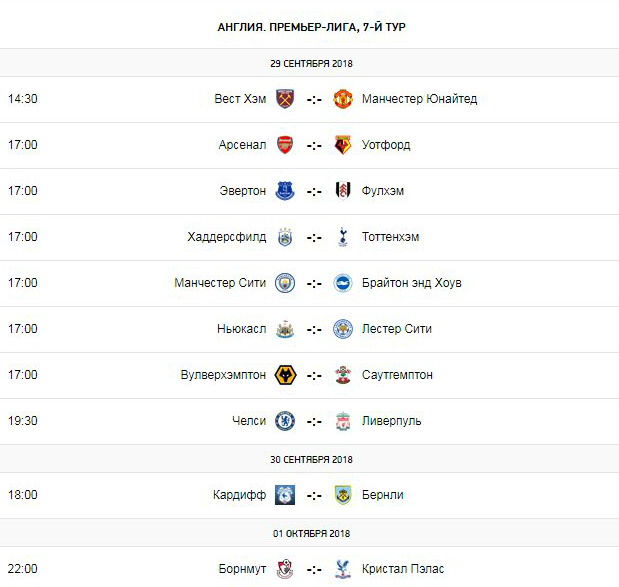
Task: Click the Liverpool club crest
Action: pyautogui.click(x=343, y=421)
